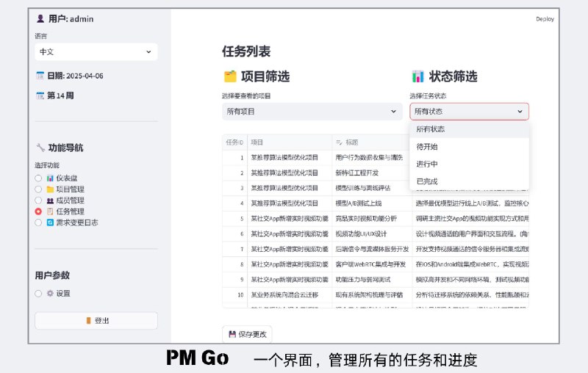Viewport: 588px width, 373px height.
Task: Click the bar chart icon beside 状态筛选
Action: 417,76
